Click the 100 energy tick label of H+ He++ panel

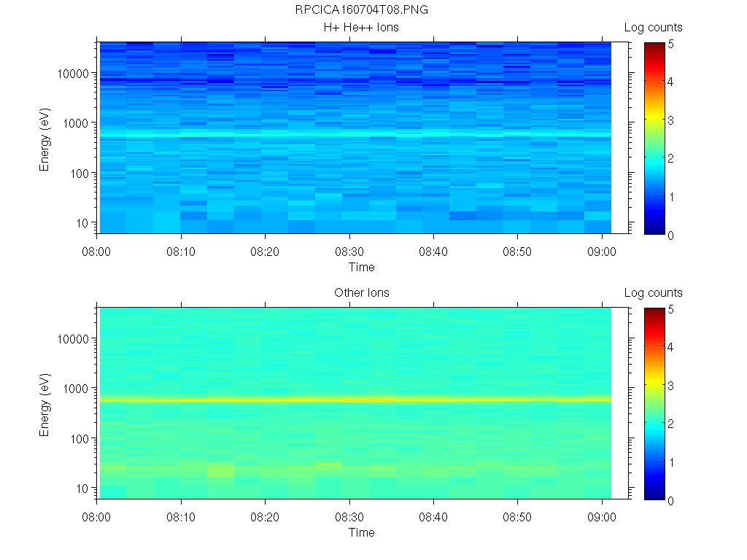click(x=80, y=174)
